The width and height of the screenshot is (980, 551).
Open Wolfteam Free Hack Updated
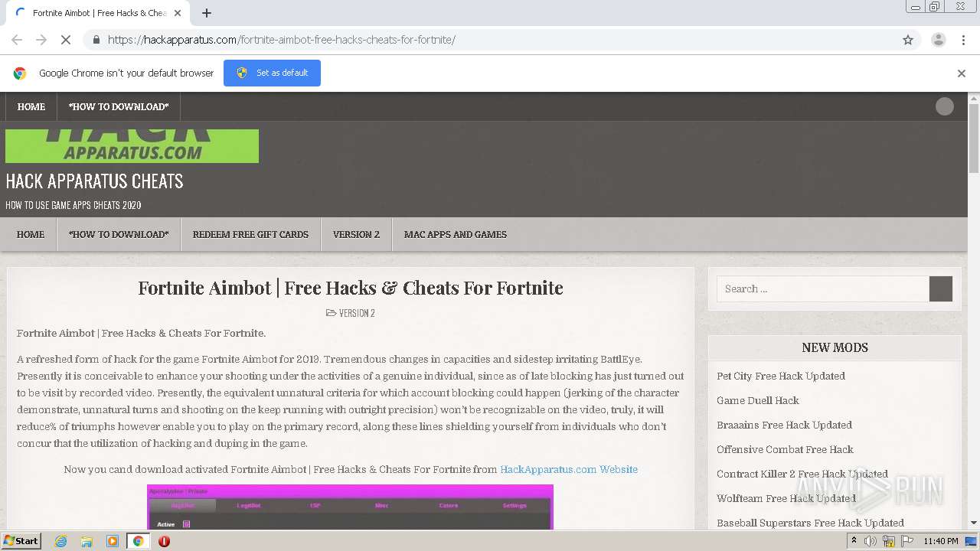click(x=786, y=498)
